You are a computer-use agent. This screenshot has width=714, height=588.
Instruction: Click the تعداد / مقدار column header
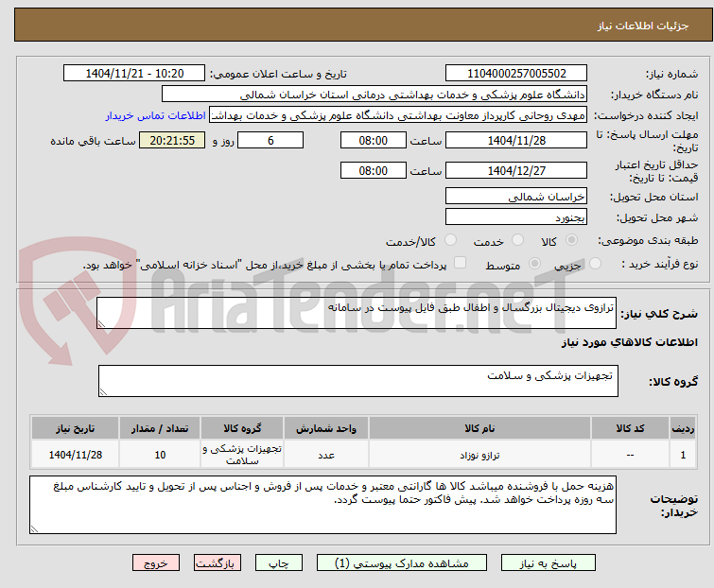pyautogui.click(x=160, y=428)
